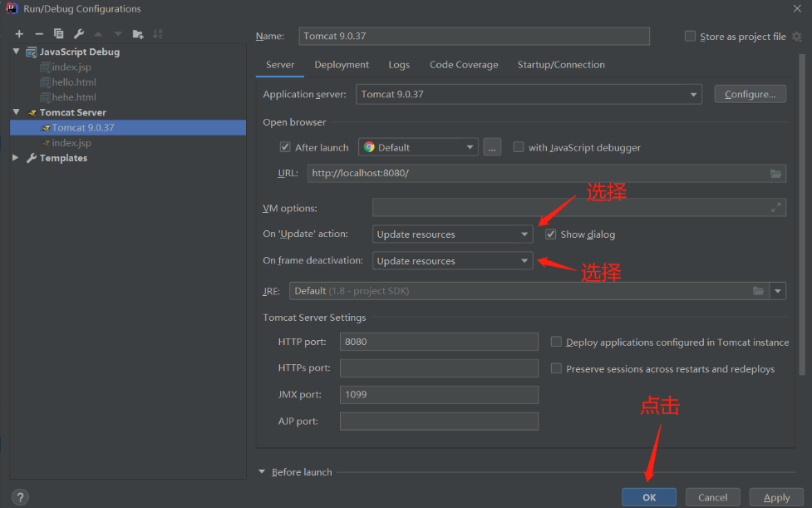
Task: Close the Run/Debug Configurations dialog
Action: 797,8
